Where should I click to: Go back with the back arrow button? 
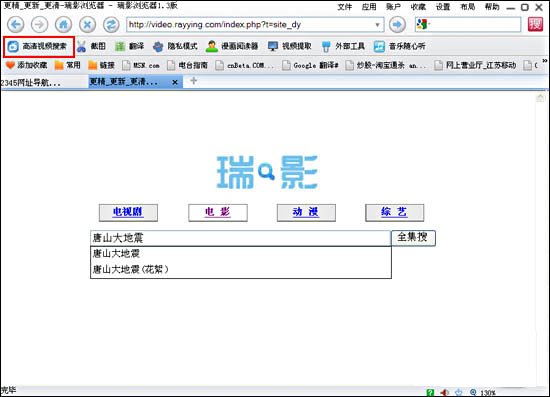point(15,25)
